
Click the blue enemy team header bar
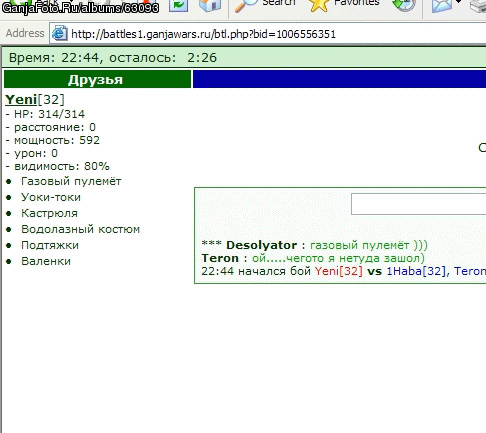339,79
